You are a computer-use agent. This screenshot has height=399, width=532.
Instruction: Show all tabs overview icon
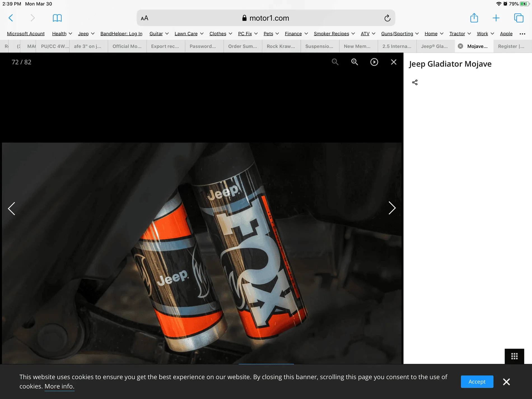[x=519, y=18]
